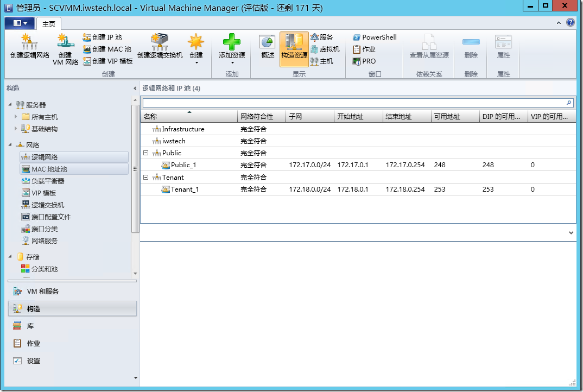The width and height of the screenshot is (583, 392).
Task: Sort by the 名称 column header
Action: tap(189, 116)
